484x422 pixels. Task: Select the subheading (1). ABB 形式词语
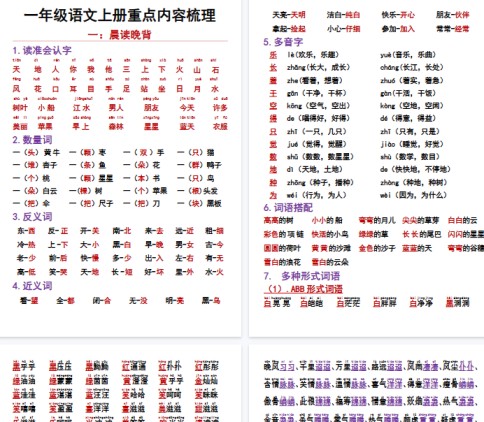[303, 289]
